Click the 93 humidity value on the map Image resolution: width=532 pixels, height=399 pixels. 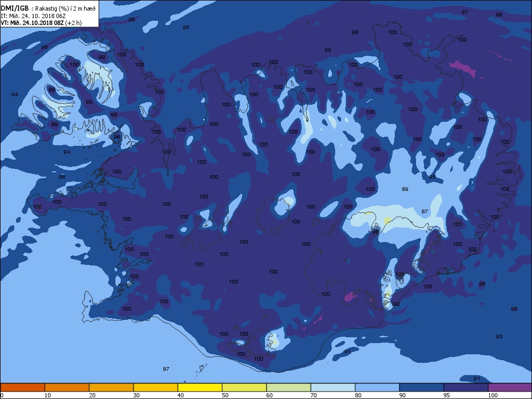(x=499, y=337)
